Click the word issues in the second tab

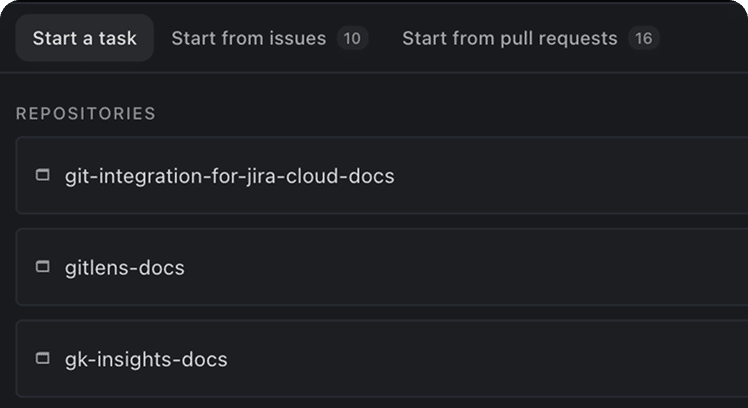pyautogui.click(x=297, y=38)
